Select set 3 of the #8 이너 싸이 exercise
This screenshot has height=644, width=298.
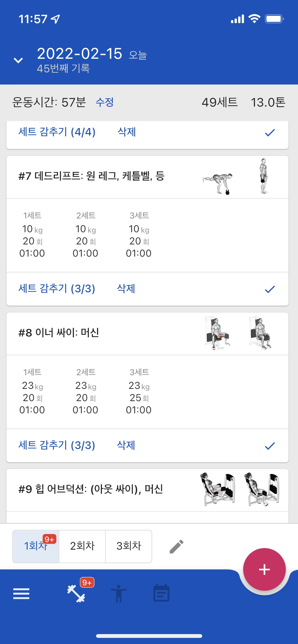click(x=139, y=391)
